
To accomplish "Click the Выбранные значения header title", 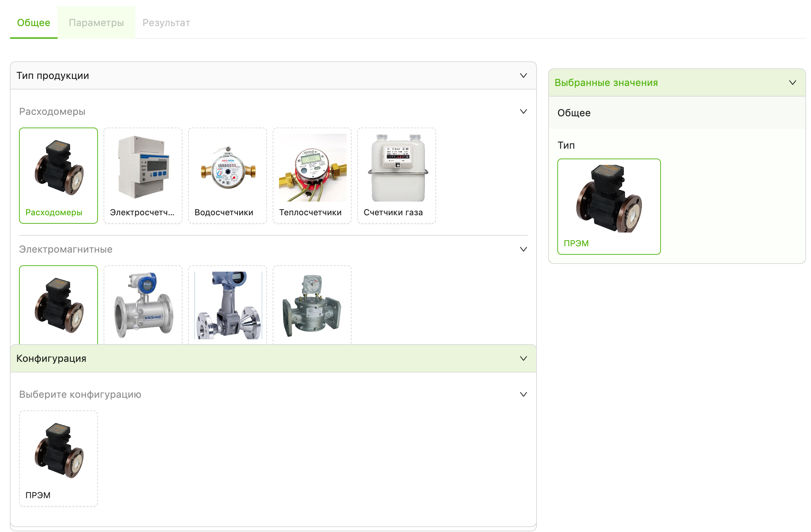I will [606, 83].
